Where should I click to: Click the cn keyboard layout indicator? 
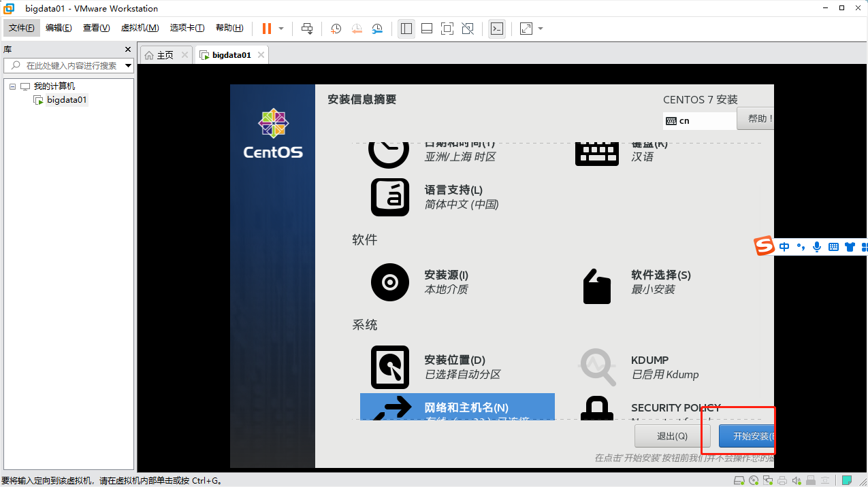pos(700,120)
